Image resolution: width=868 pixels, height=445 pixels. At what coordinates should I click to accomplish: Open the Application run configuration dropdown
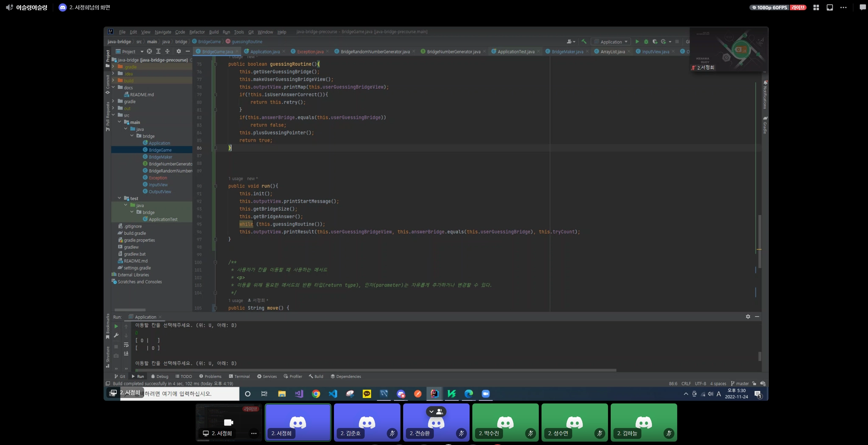click(611, 42)
